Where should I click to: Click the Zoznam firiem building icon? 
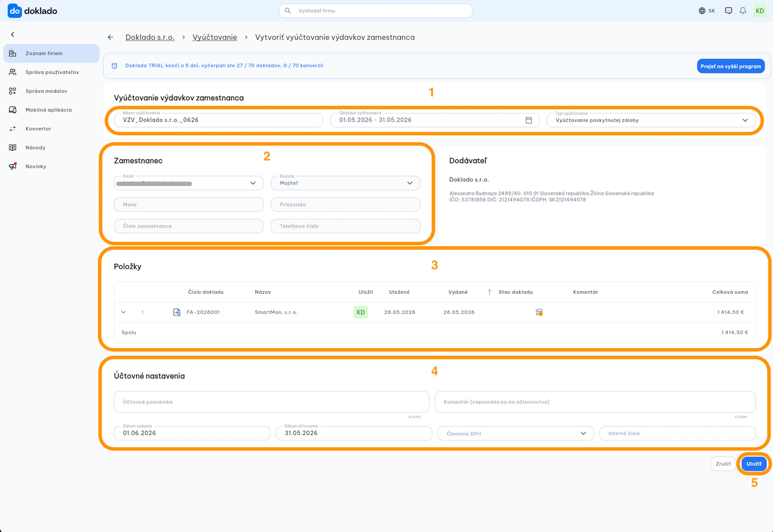coord(13,53)
